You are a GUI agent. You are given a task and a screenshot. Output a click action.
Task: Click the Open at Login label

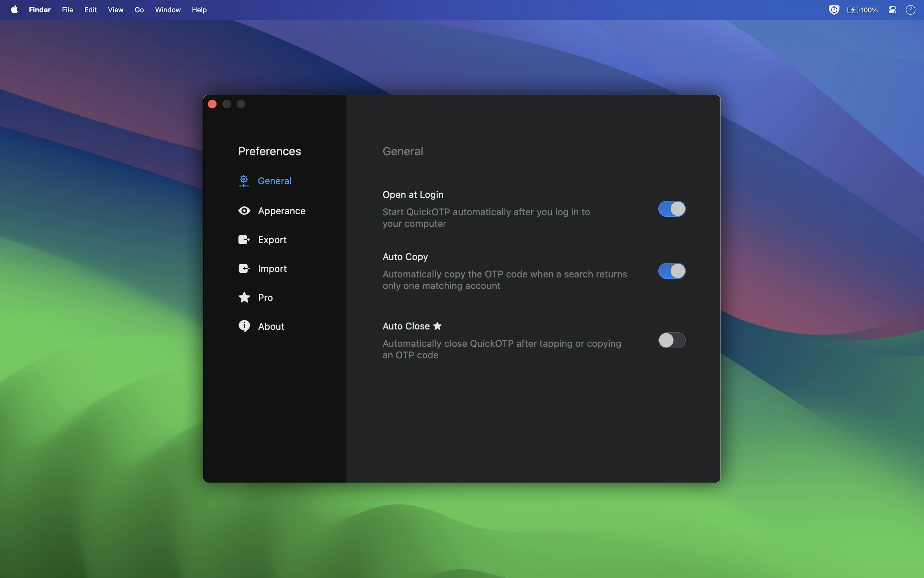(x=413, y=195)
